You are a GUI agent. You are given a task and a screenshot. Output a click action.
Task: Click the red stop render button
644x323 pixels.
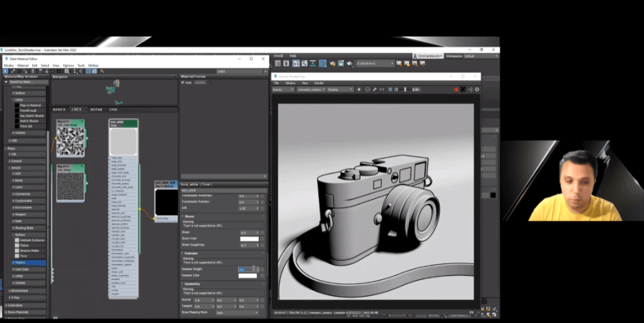[x=457, y=90]
